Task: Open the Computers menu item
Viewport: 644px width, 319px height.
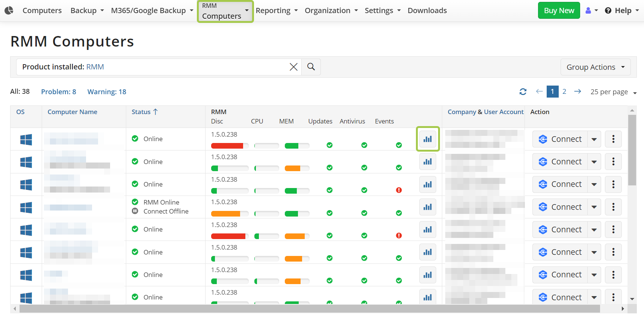Action: pyautogui.click(x=42, y=11)
